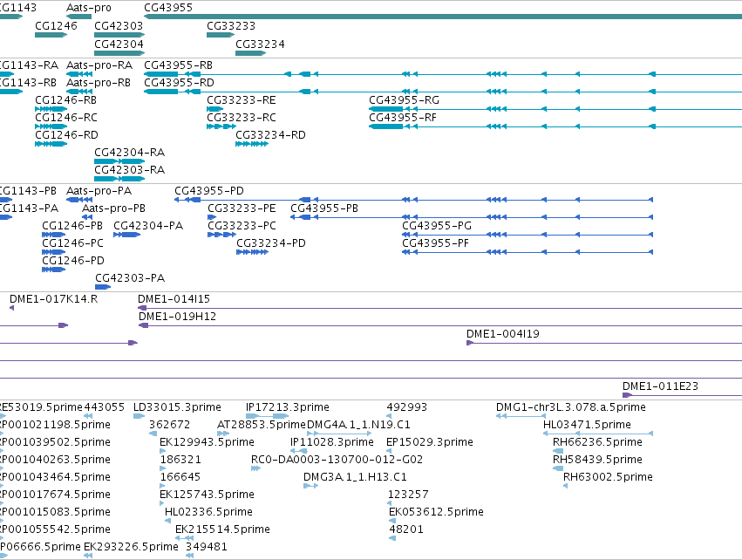Image resolution: width=742 pixels, height=560 pixels.
Task: Select EST EK125743.5prime label
Action: [x=207, y=495]
